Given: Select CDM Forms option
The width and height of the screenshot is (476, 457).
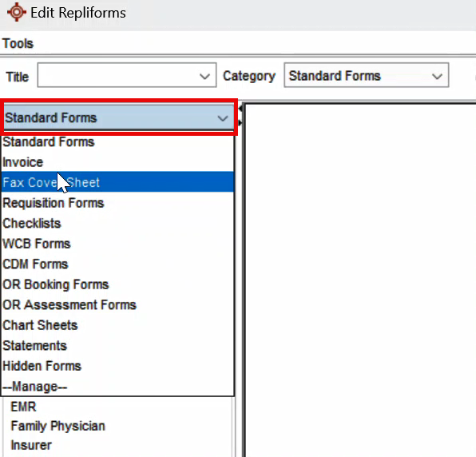Looking at the screenshot, I should pyautogui.click(x=117, y=264).
